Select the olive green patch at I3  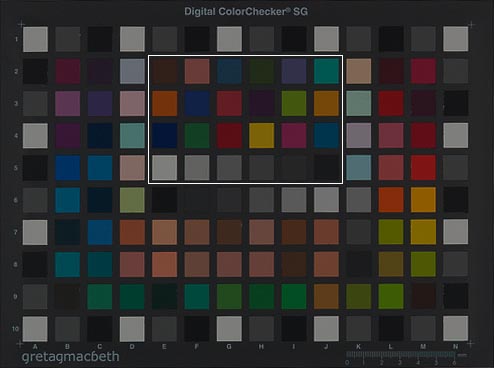click(294, 103)
